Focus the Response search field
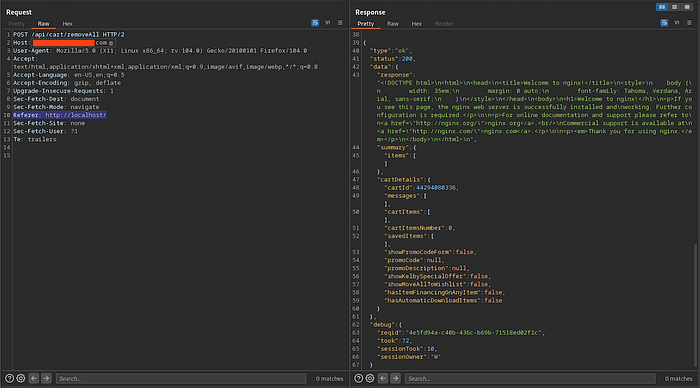Viewport: 700px width, 388px height. click(x=530, y=379)
